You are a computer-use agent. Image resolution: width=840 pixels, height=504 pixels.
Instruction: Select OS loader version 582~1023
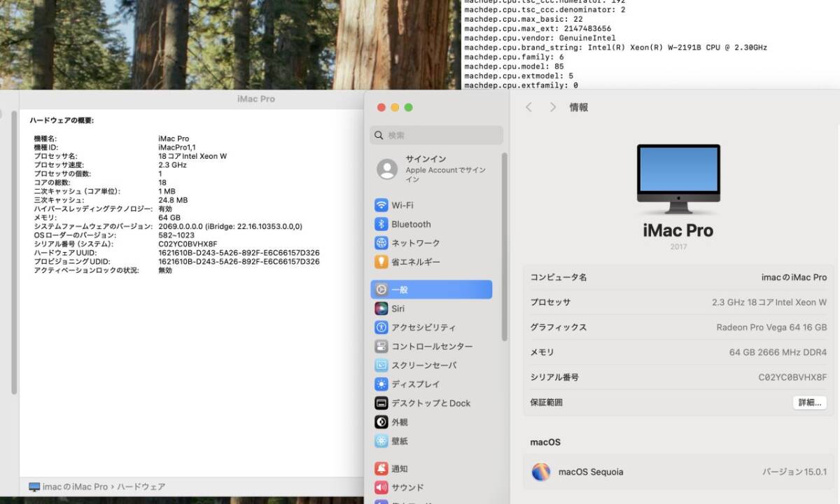176,235
